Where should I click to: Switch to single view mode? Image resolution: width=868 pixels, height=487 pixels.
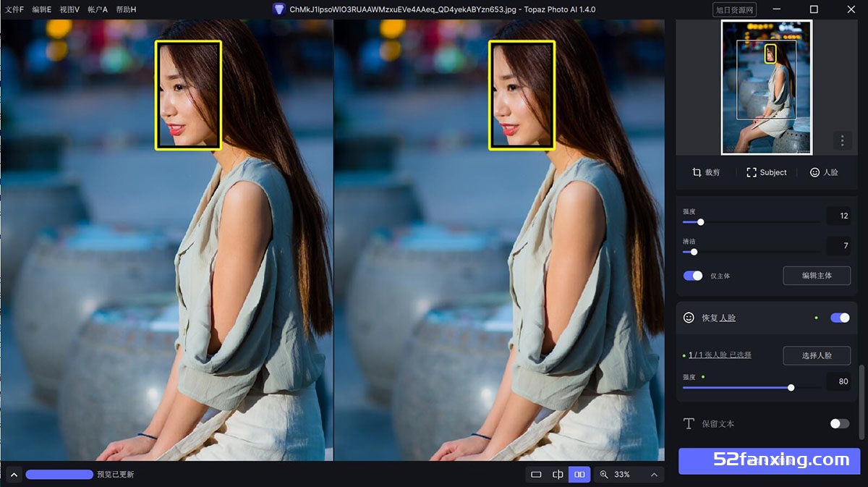[536, 475]
